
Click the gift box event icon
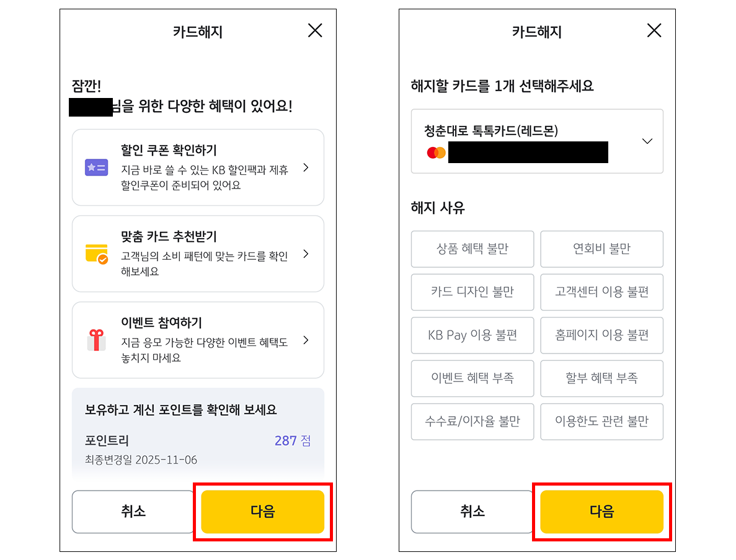[96, 340]
